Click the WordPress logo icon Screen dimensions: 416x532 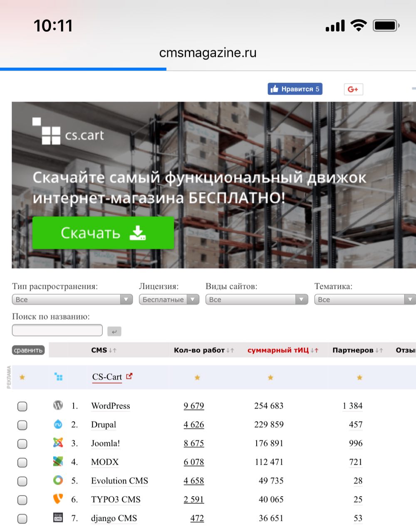point(58,405)
